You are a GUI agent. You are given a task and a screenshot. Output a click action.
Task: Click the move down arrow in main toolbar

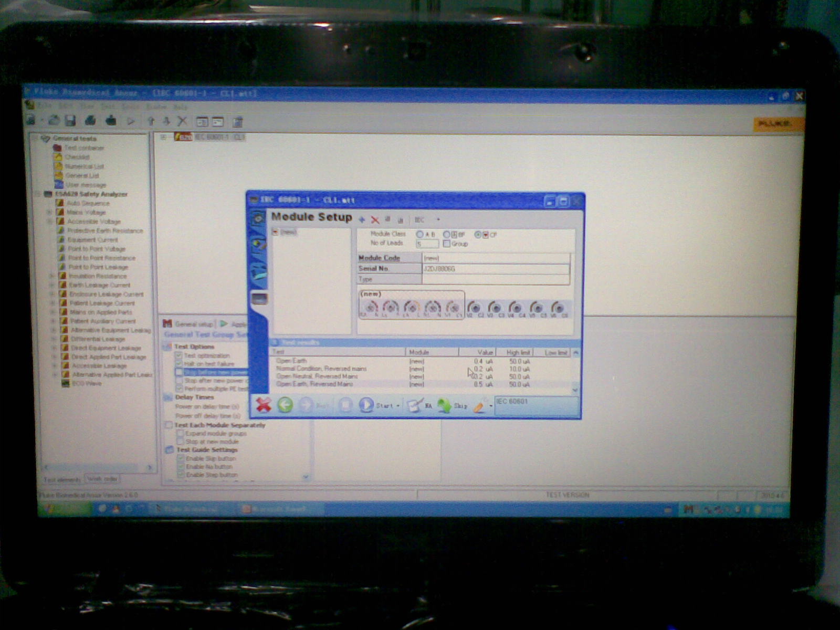point(166,121)
